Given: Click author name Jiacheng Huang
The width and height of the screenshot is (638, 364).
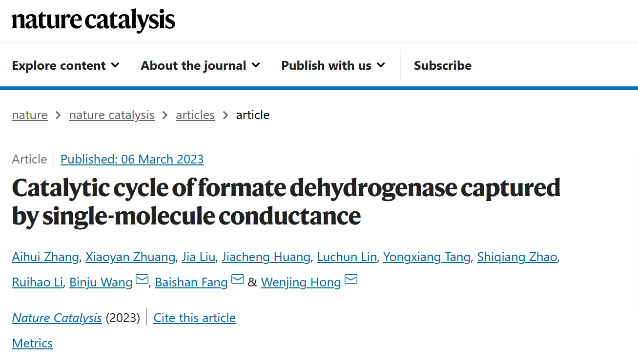Looking at the screenshot, I should 266,257.
